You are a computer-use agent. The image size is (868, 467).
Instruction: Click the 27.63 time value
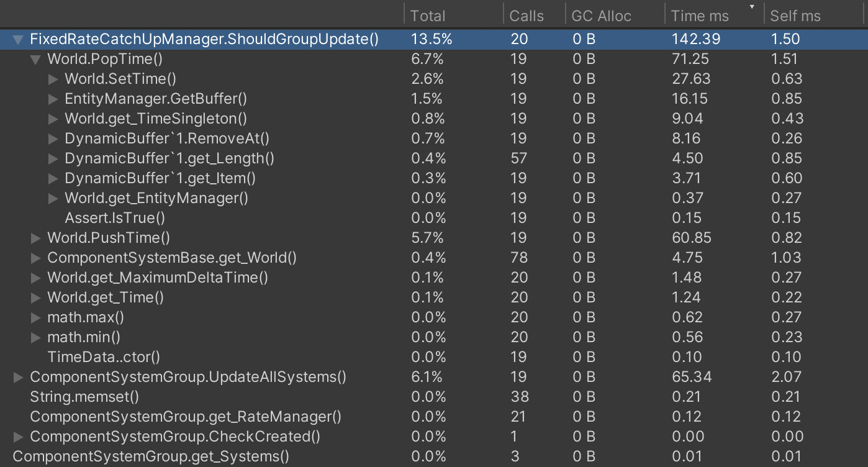[x=692, y=79]
